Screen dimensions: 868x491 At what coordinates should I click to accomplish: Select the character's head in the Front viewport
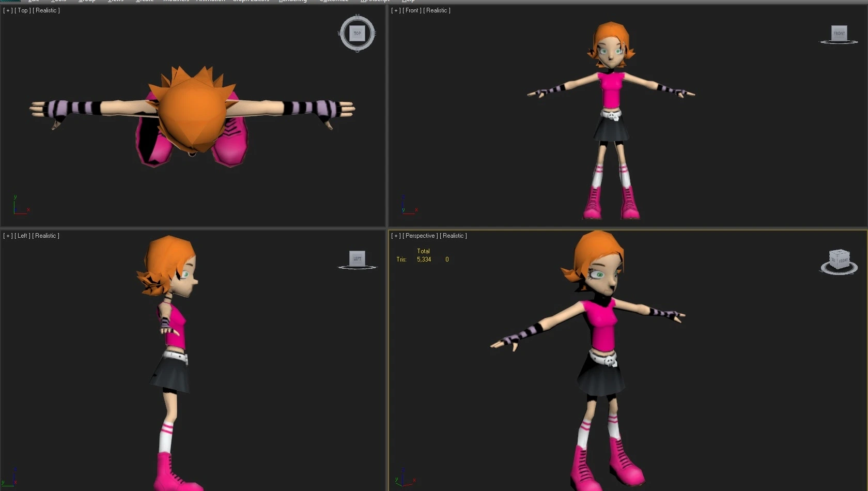pyautogui.click(x=611, y=45)
